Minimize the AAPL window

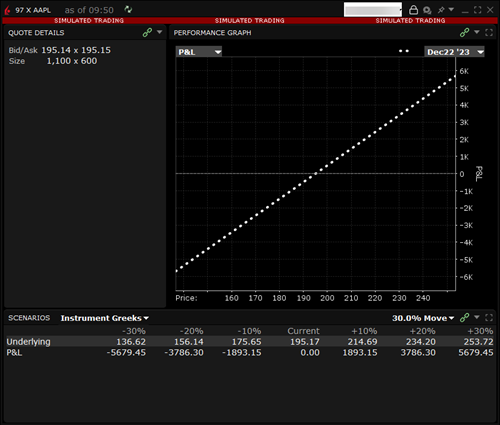click(x=465, y=11)
